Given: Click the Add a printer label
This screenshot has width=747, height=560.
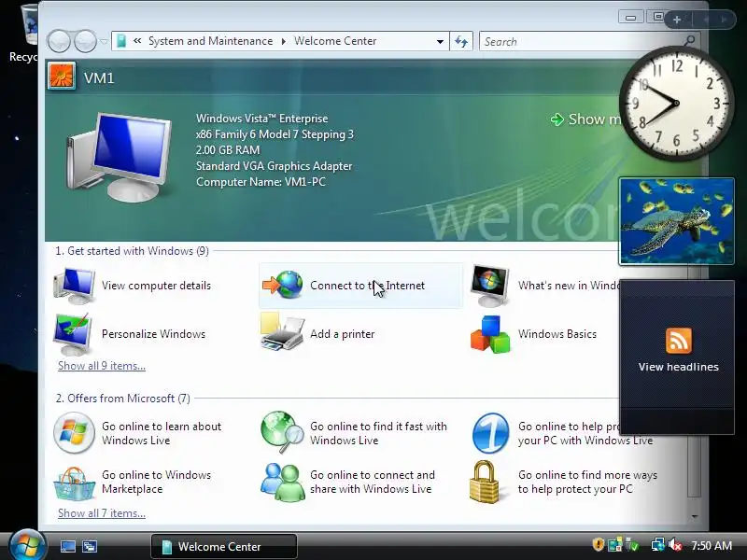Looking at the screenshot, I should (342, 334).
